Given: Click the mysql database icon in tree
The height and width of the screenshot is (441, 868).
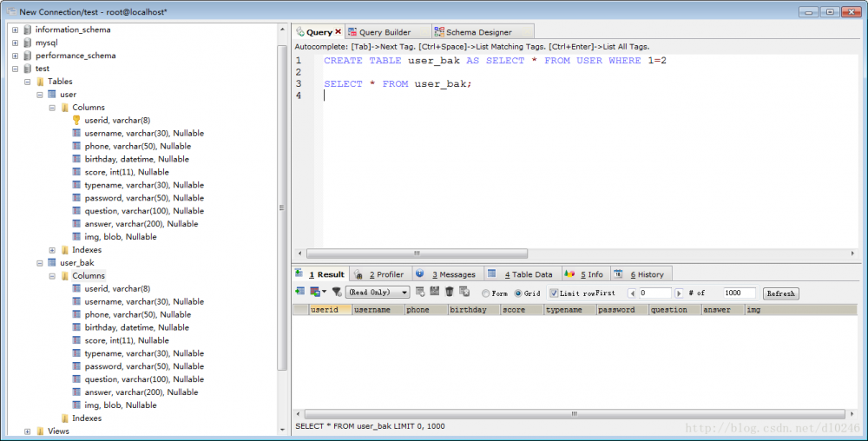Looking at the screenshot, I should [27, 43].
